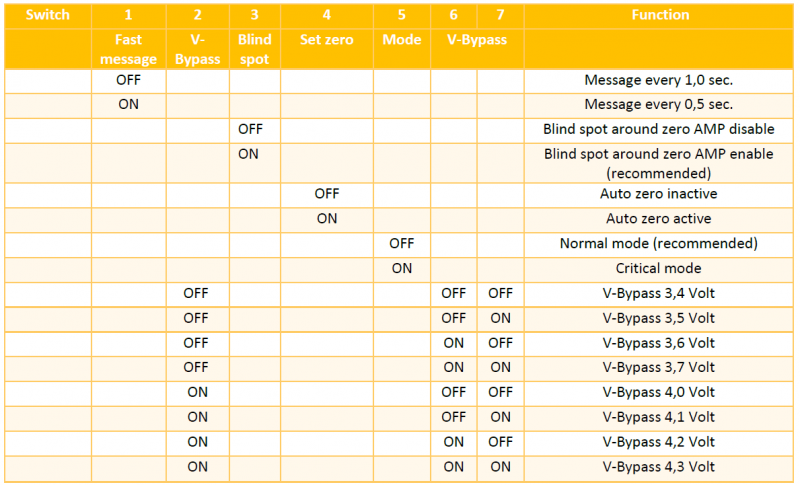The width and height of the screenshot is (800, 485).
Task: Click the OFF cell in Set zero column
Action: (x=326, y=194)
